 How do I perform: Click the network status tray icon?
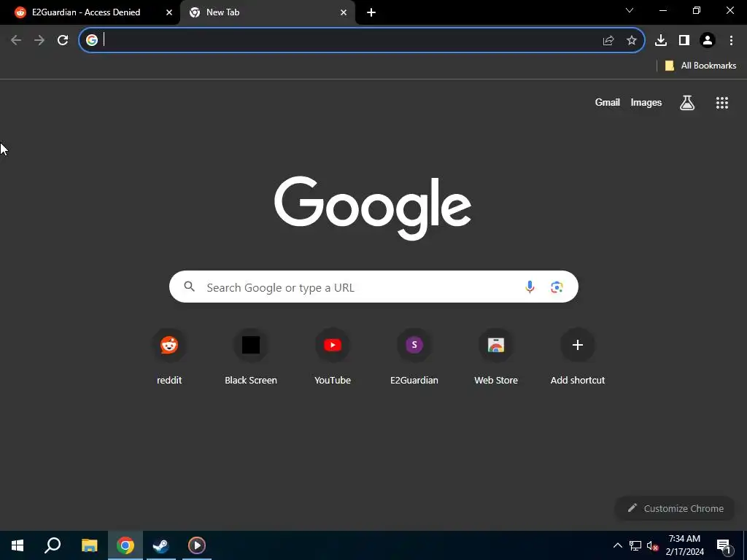click(x=635, y=545)
